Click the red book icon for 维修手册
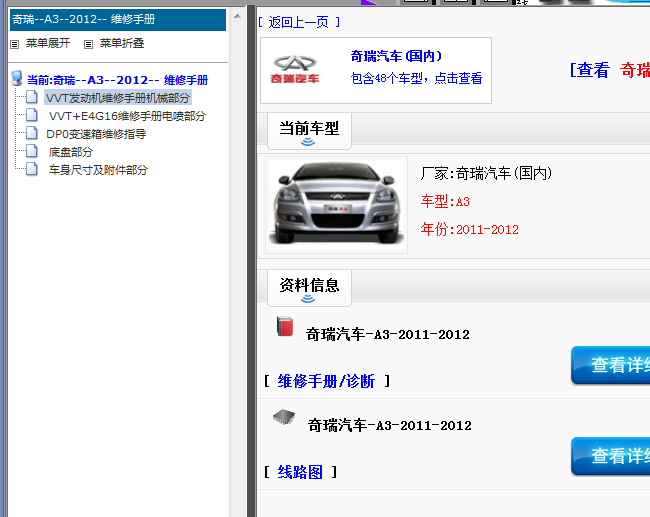650x517 pixels. tap(285, 326)
